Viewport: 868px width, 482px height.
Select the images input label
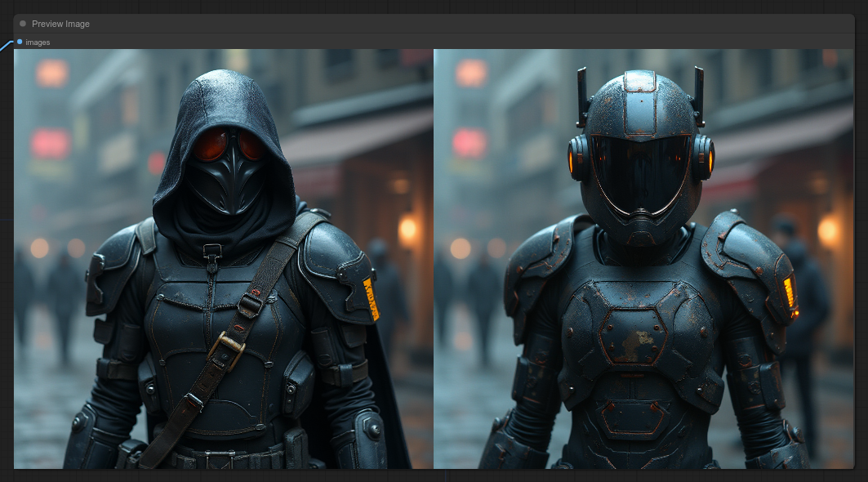click(38, 42)
